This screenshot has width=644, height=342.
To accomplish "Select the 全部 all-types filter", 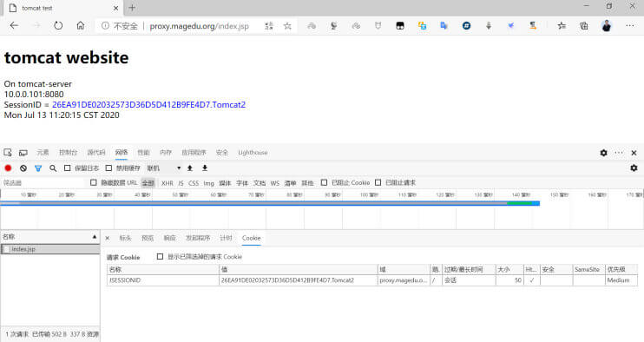I will (148, 183).
